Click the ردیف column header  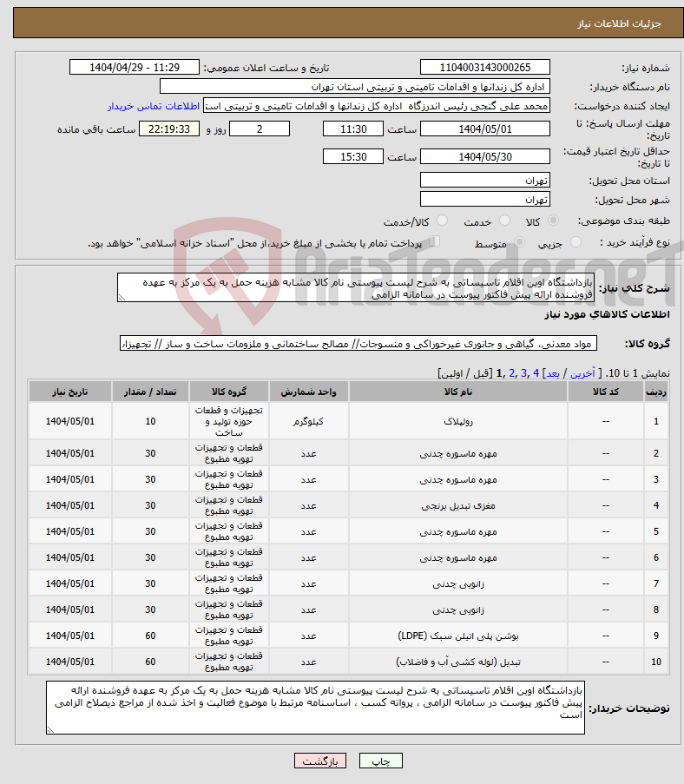(x=656, y=392)
